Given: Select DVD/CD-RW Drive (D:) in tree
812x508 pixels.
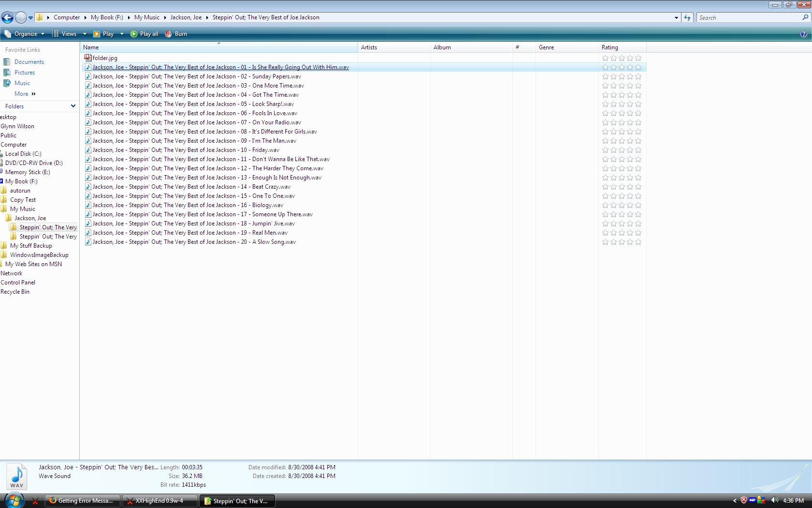Looking at the screenshot, I should coord(34,163).
